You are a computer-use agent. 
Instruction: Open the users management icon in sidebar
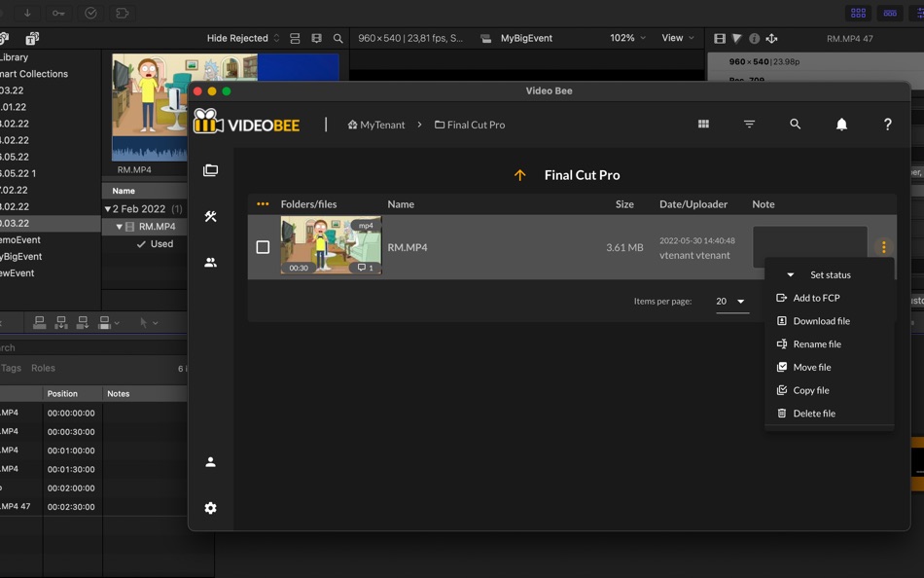(210, 262)
